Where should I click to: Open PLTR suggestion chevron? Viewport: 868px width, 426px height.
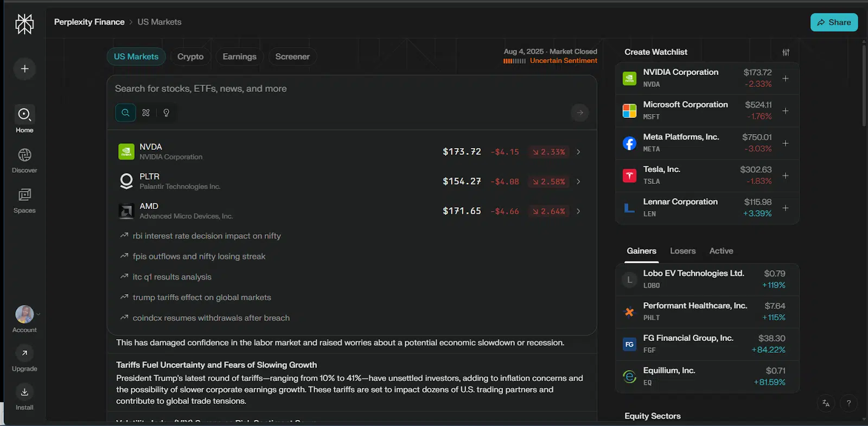578,181
